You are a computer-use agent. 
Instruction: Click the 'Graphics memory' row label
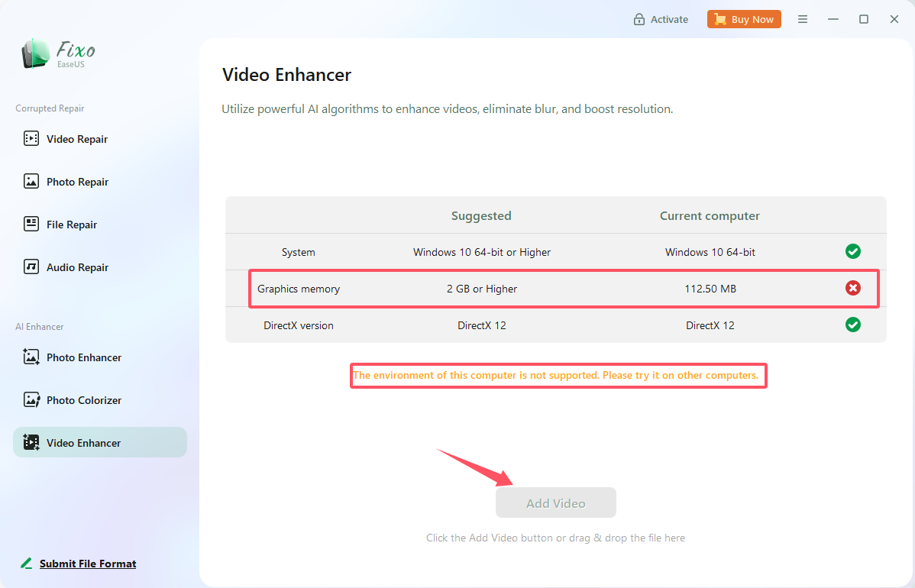click(x=298, y=289)
